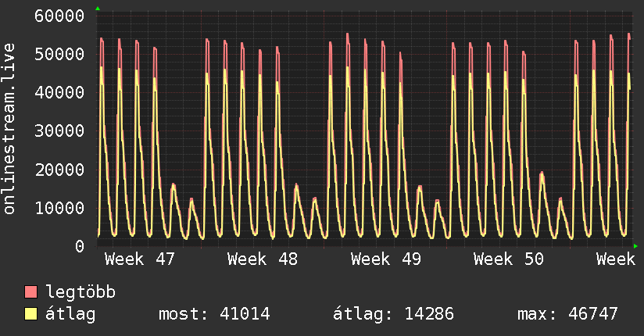
Task: Select the legtöbb legend label
Action: (80, 292)
